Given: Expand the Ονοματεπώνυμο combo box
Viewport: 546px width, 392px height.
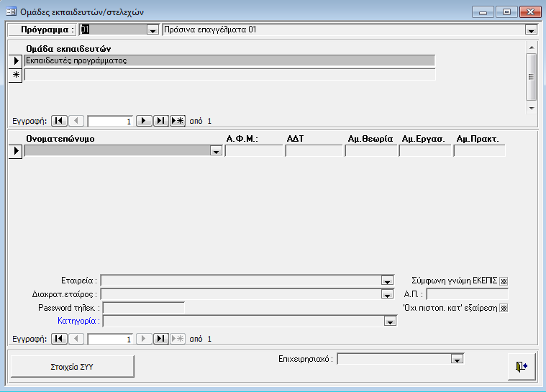Looking at the screenshot, I should tap(216, 151).
